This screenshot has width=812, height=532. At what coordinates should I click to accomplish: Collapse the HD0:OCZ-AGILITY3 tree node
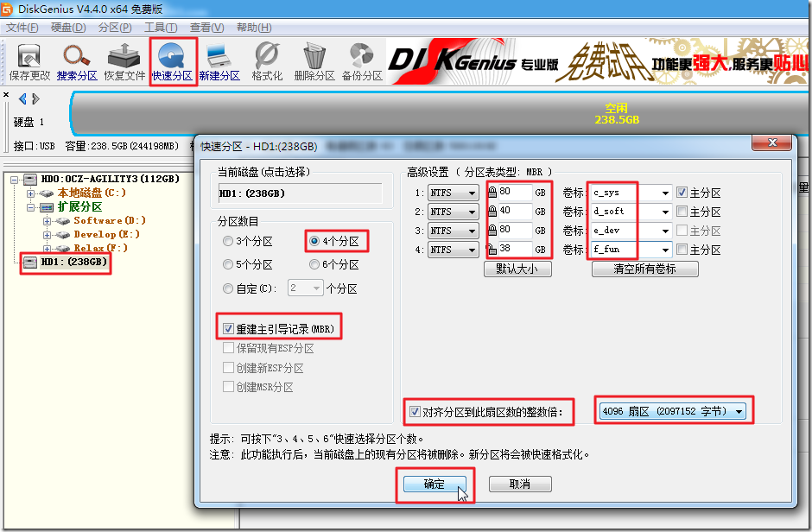tap(15, 180)
